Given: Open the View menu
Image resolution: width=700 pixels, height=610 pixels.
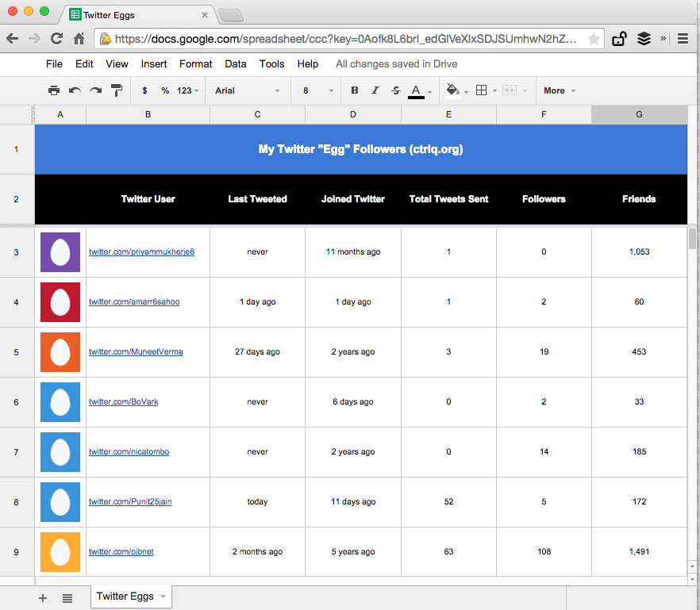Looking at the screenshot, I should 117,63.
